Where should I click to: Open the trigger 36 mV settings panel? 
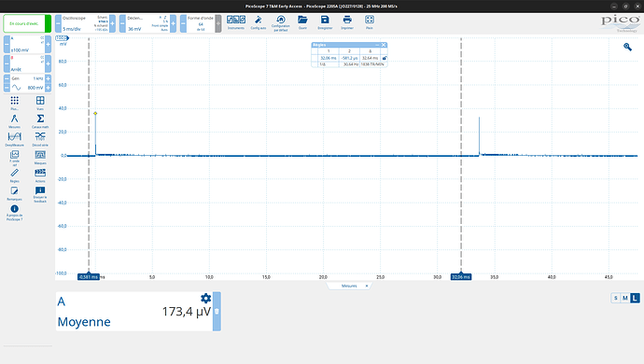[147, 23]
